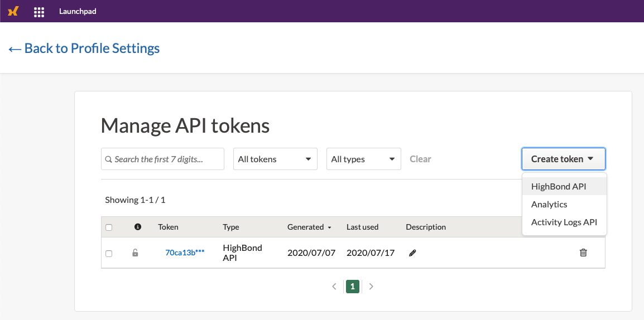Choose HighBond API from the menu
This screenshot has height=320, width=644.
[559, 187]
